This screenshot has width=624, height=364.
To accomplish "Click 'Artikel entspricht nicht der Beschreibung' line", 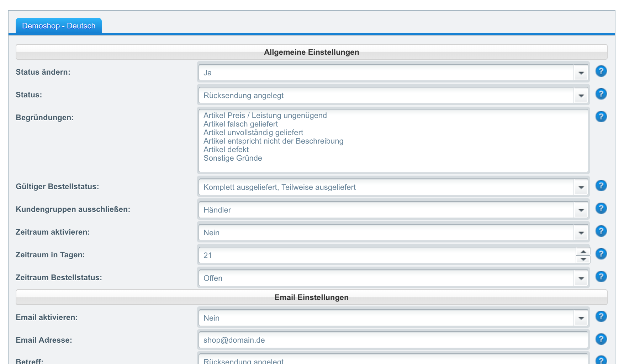I will [x=273, y=141].
